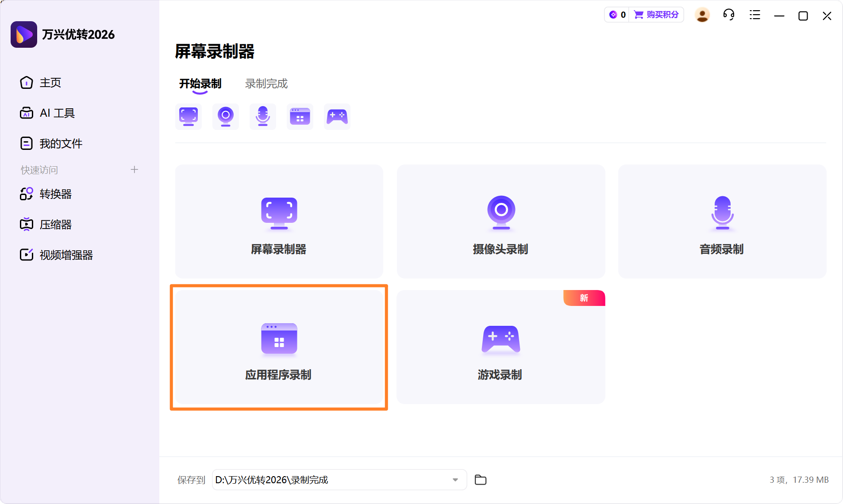Select the microphone recording icon
Screen dimensions: 843x504
pos(263,116)
